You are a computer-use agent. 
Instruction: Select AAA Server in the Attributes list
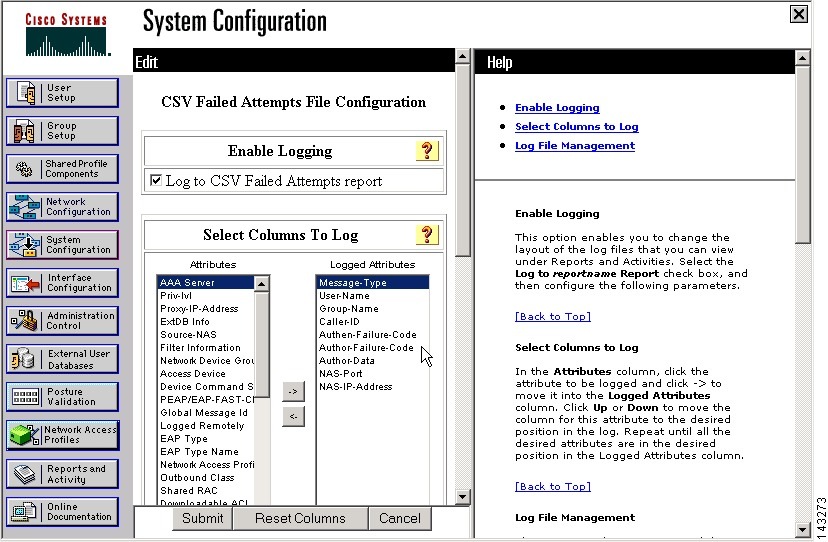205,283
